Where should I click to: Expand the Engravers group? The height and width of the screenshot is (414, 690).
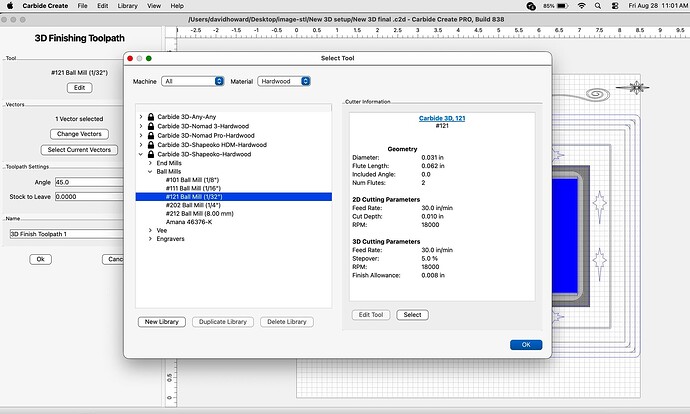[x=150, y=239]
